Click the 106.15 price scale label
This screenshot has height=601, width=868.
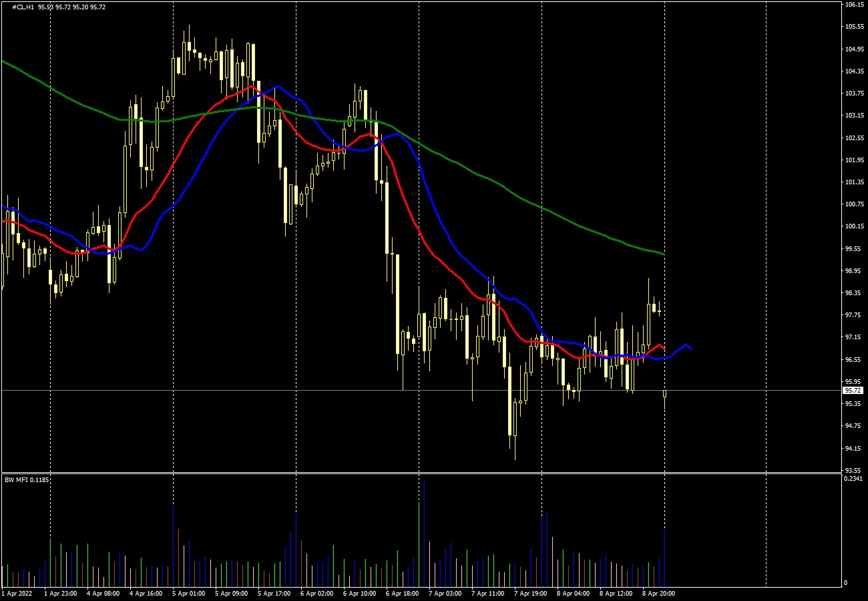pyautogui.click(x=853, y=5)
